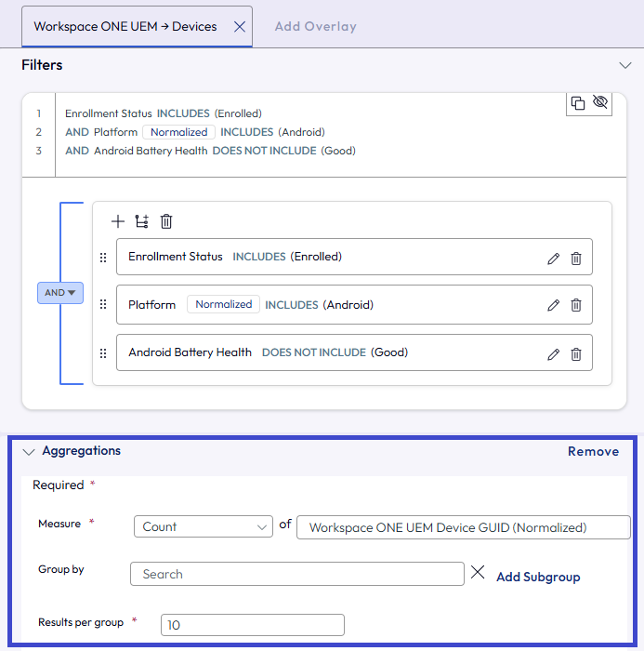Click the 'Enrollment Status' rule text
The height and width of the screenshot is (651, 644).
[x=176, y=257]
